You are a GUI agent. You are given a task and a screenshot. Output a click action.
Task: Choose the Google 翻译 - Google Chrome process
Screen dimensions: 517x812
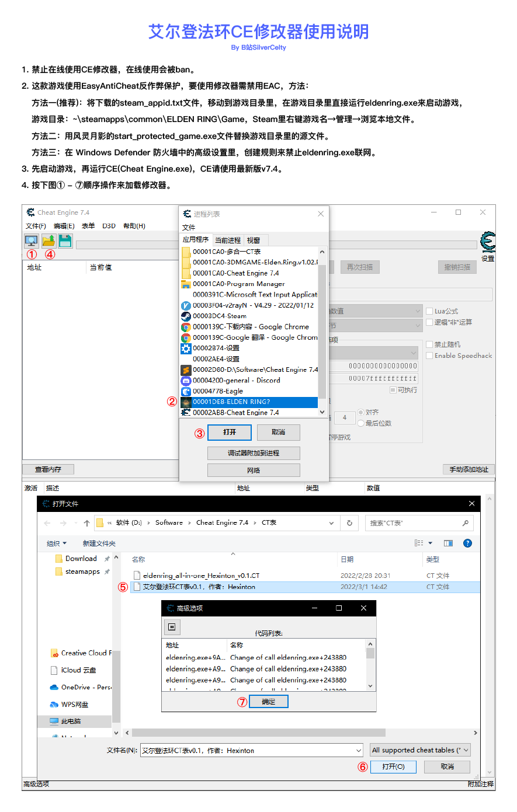(249, 337)
